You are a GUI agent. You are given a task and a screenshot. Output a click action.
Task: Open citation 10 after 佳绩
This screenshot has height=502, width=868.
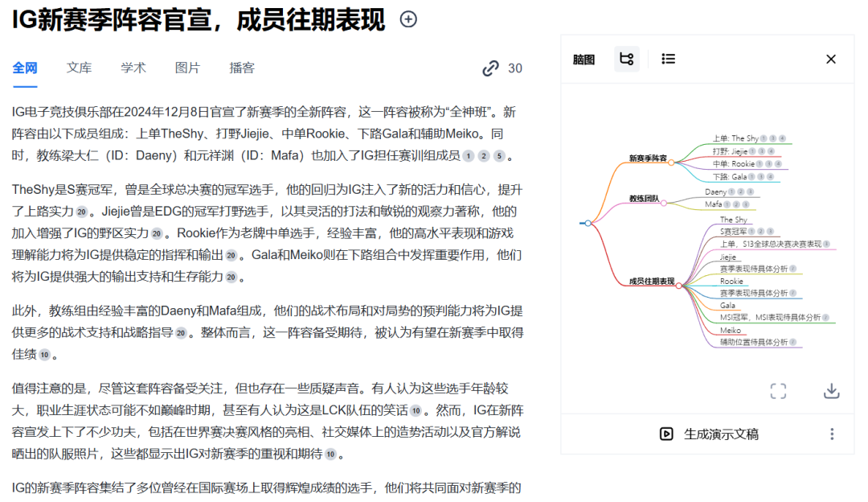click(x=45, y=355)
